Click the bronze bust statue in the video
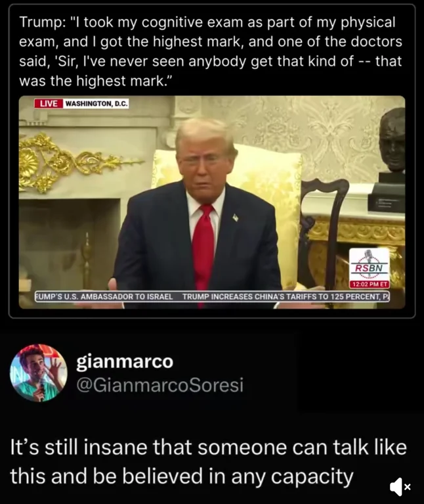 (x=392, y=141)
